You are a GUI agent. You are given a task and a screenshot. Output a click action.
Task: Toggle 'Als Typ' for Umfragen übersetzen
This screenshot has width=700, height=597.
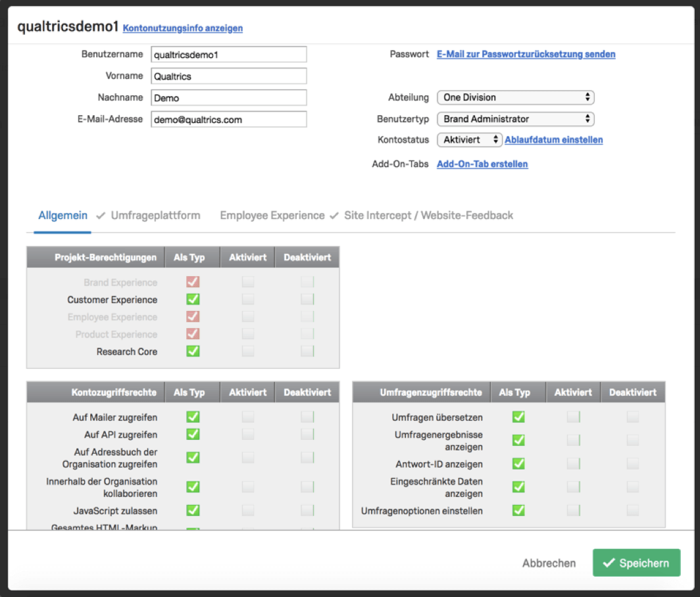click(x=518, y=418)
